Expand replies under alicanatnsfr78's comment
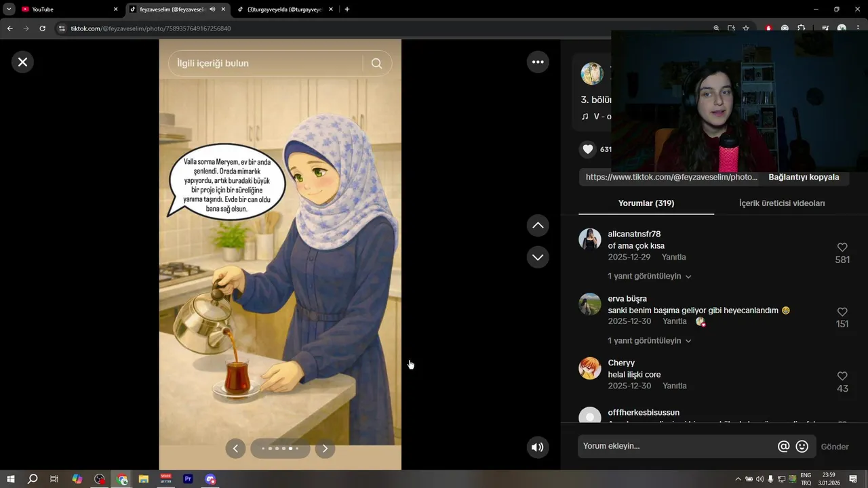The image size is (868, 488). click(x=649, y=277)
